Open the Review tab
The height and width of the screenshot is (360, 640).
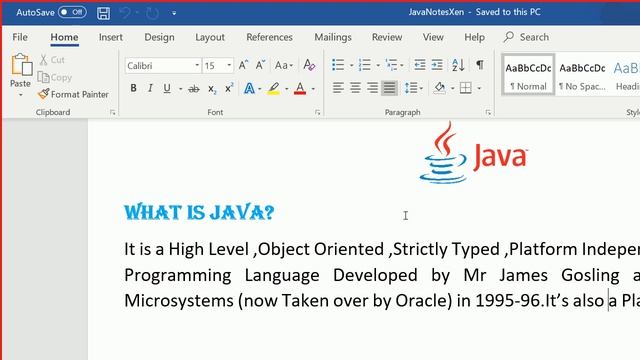click(387, 37)
